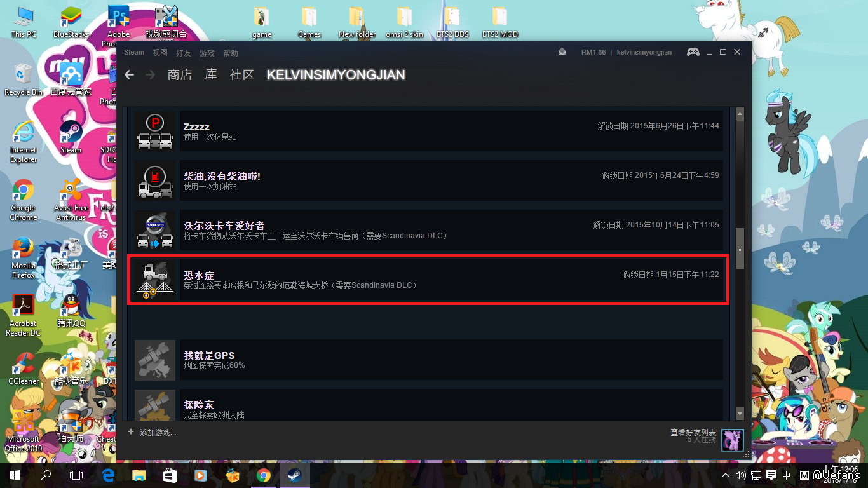This screenshot has height=488, width=868.
Task: Select the CCleaner desktop icon
Action: click(x=24, y=369)
